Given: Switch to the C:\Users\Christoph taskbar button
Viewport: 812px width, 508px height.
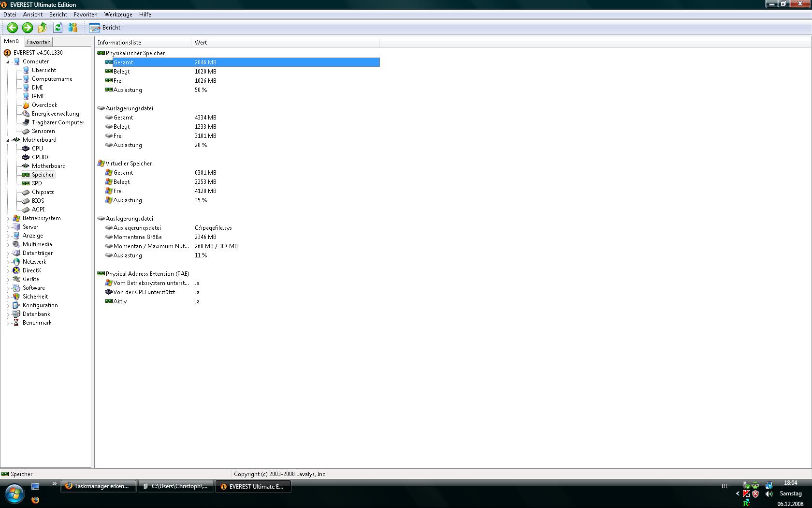Looking at the screenshot, I should pos(176,487).
